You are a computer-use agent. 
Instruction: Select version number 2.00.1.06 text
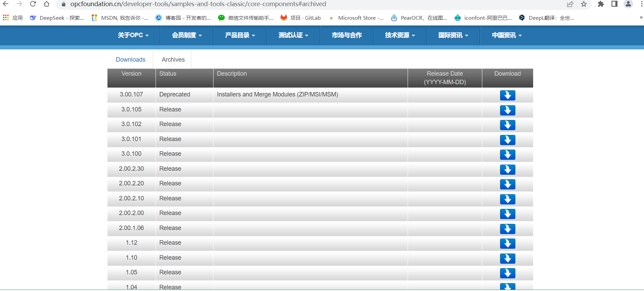pyautogui.click(x=131, y=228)
